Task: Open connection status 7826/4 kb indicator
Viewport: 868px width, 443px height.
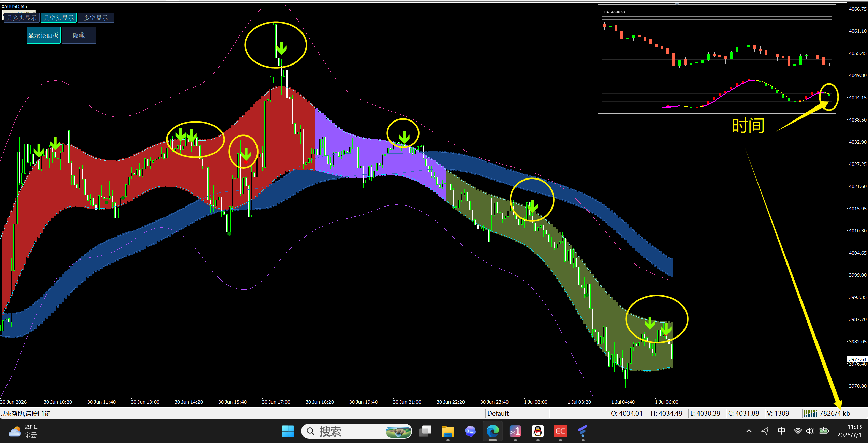Action: pyautogui.click(x=828, y=413)
